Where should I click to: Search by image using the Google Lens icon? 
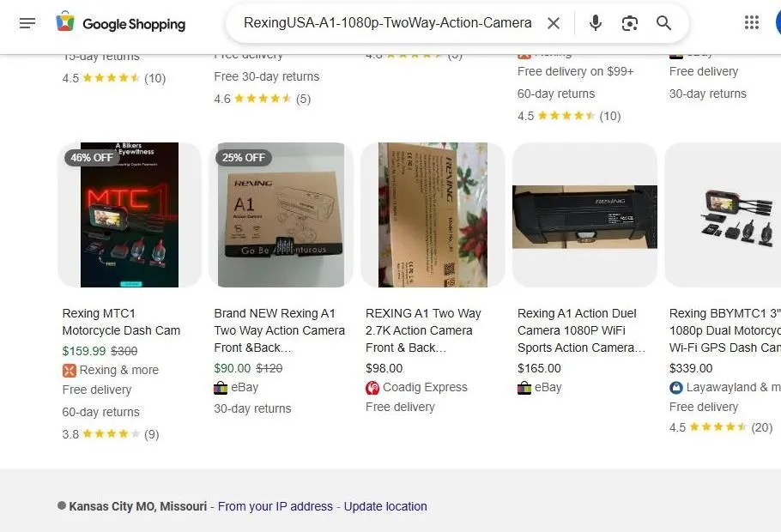[629, 23]
